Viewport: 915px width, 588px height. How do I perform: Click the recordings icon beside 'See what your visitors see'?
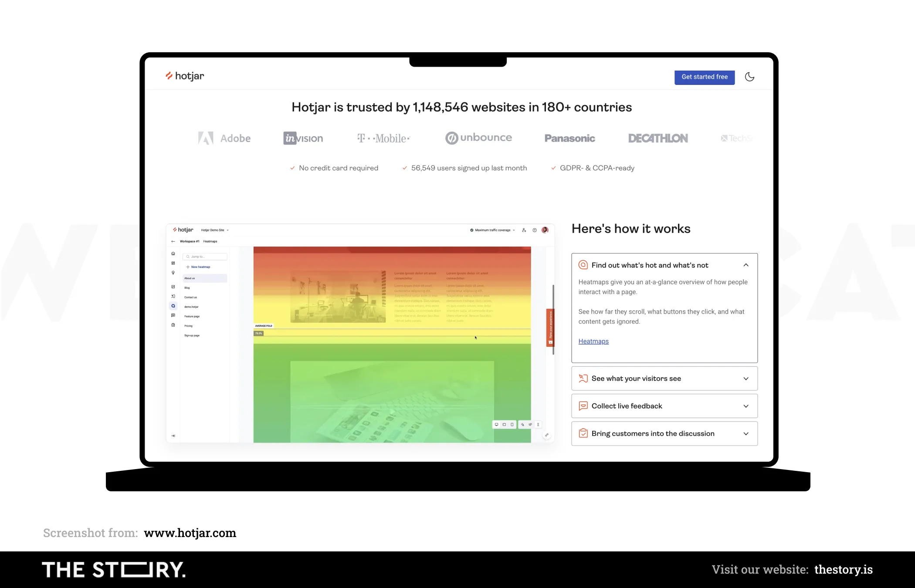(583, 378)
